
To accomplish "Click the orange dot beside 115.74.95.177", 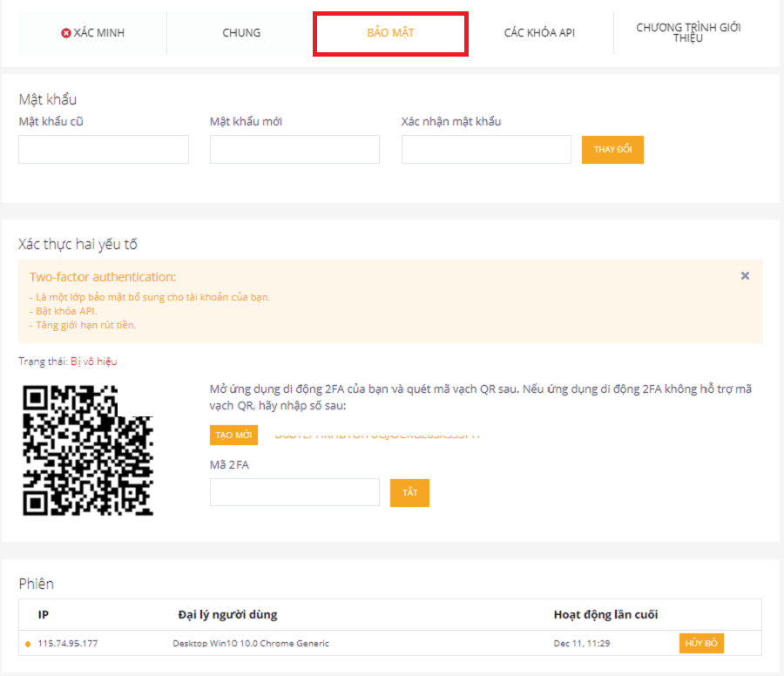I will click(28, 644).
